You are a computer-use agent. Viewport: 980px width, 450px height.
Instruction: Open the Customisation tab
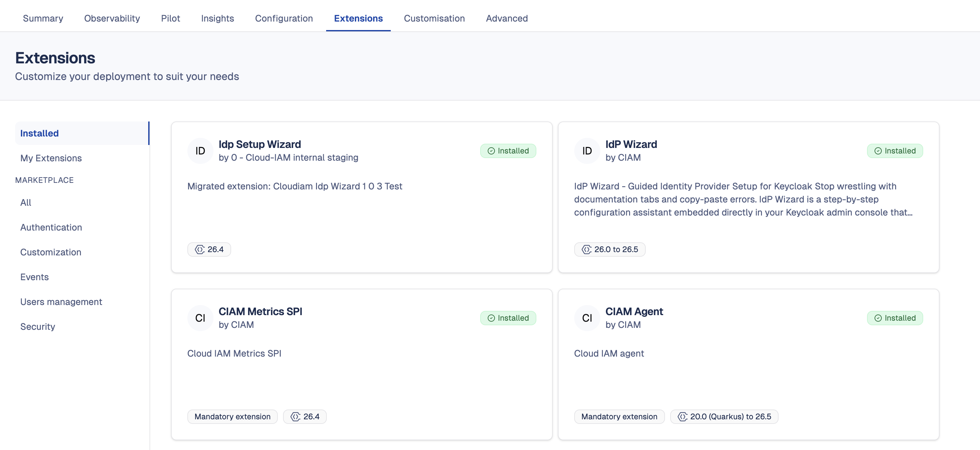(x=434, y=18)
